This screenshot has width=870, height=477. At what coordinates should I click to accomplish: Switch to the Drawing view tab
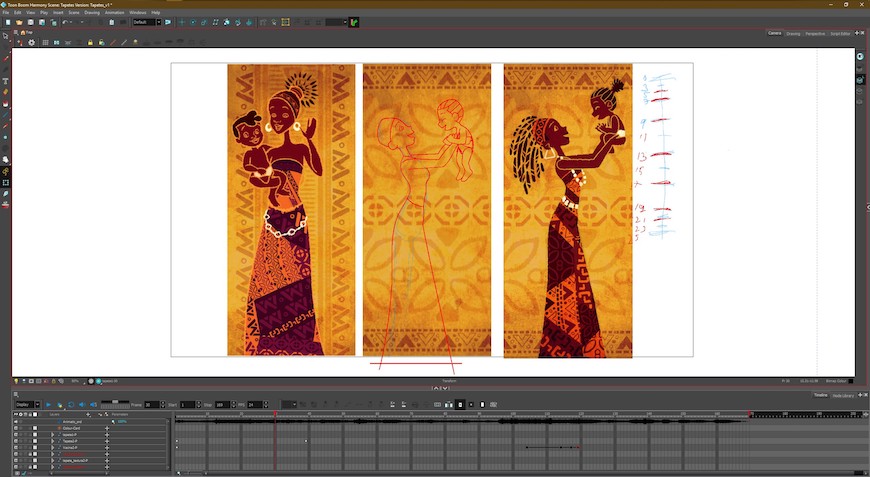coord(793,33)
